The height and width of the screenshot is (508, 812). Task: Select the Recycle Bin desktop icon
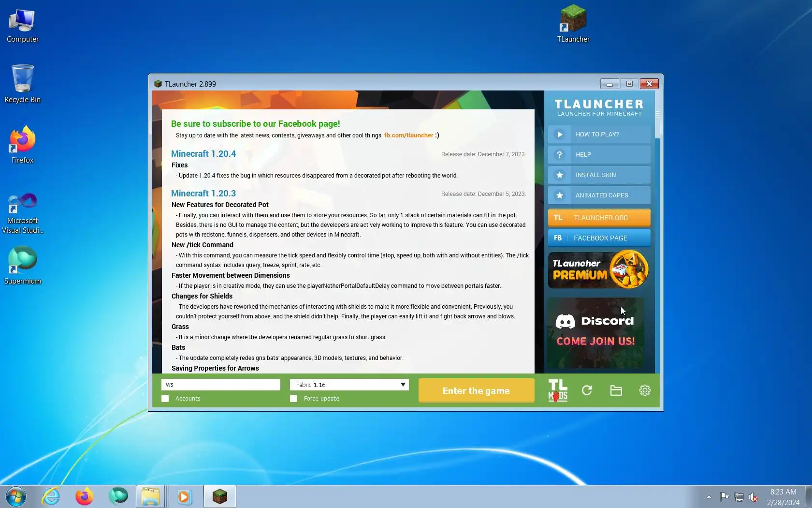(22, 84)
